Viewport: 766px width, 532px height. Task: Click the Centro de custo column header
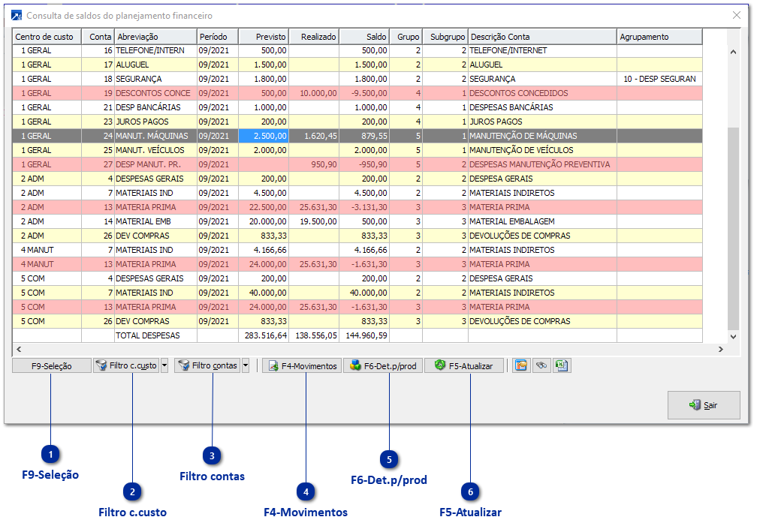pyautogui.click(x=44, y=36)
